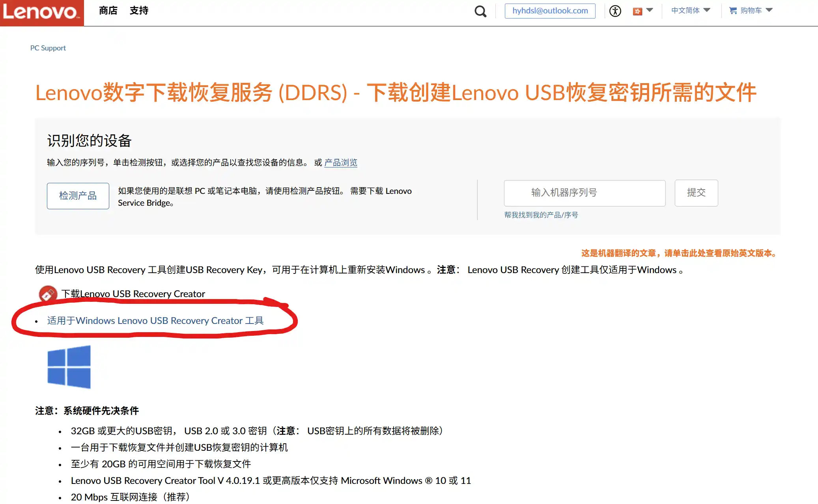Viewport: 818px width, 504px height.
Task: Expand the region flag dropdown arrow
Action: point(650,10)
